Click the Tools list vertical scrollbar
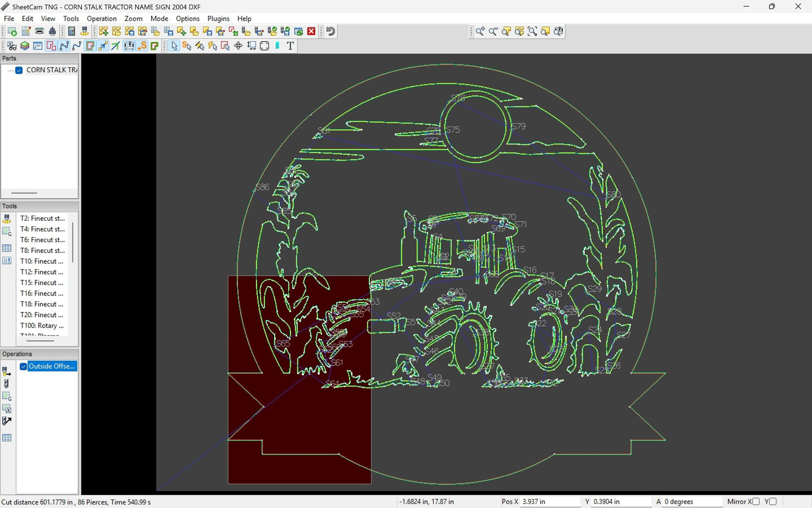Viewport: 812px width, 508px height. 73,242
